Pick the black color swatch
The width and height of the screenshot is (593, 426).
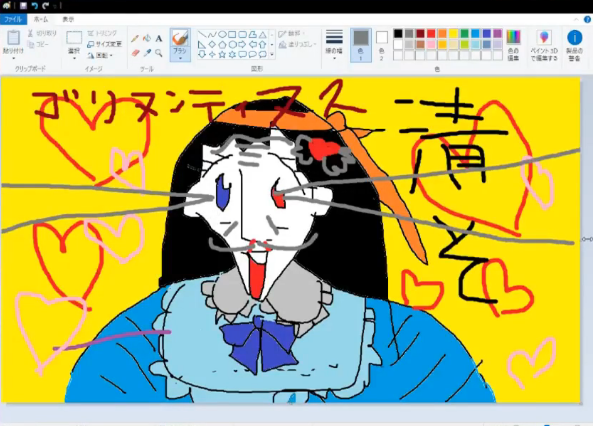click(x=398, y=34)
